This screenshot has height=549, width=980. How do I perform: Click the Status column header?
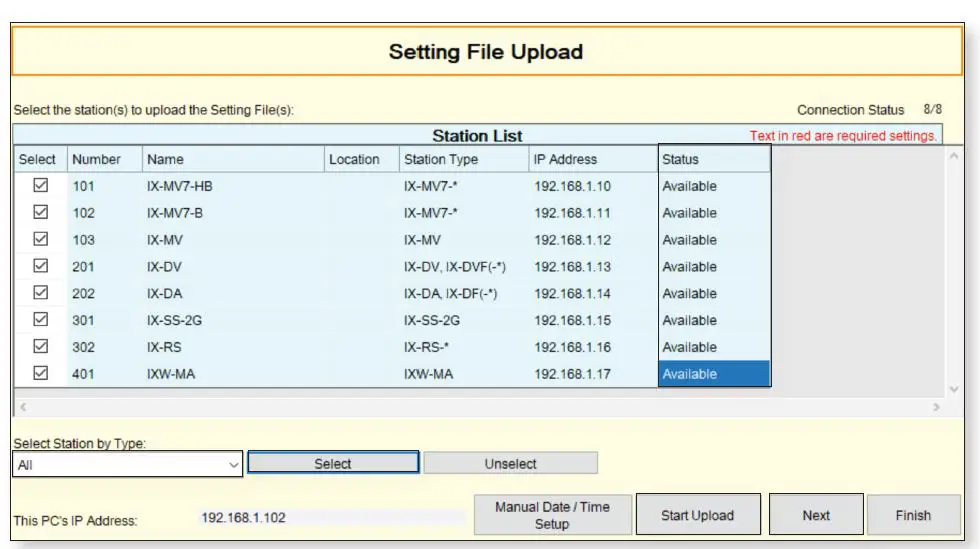[714, 159]
